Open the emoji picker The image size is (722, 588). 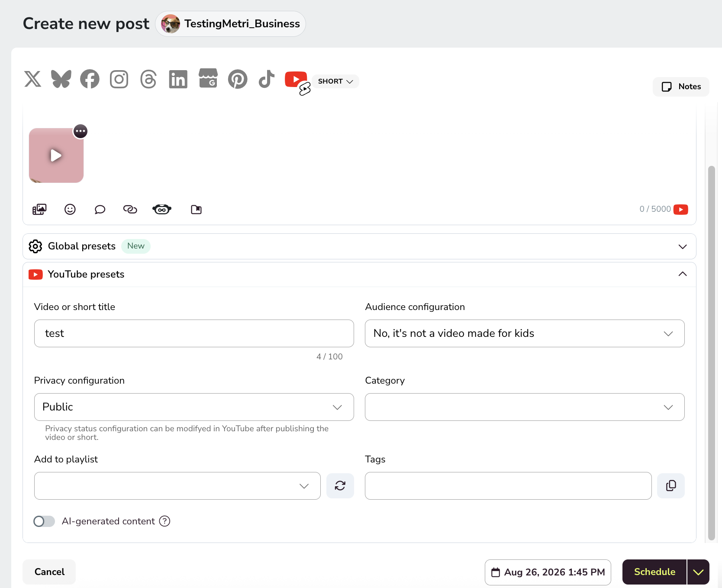pyautogui.click(x=70, y=210)
